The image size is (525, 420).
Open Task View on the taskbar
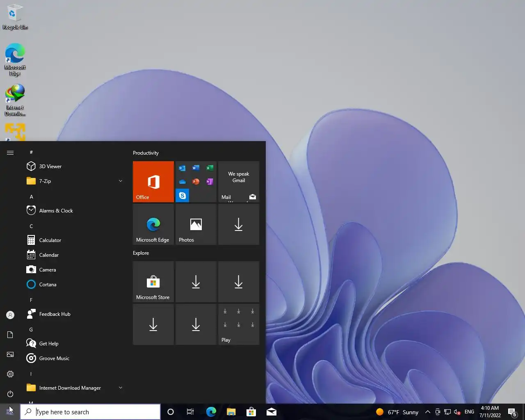190,412
